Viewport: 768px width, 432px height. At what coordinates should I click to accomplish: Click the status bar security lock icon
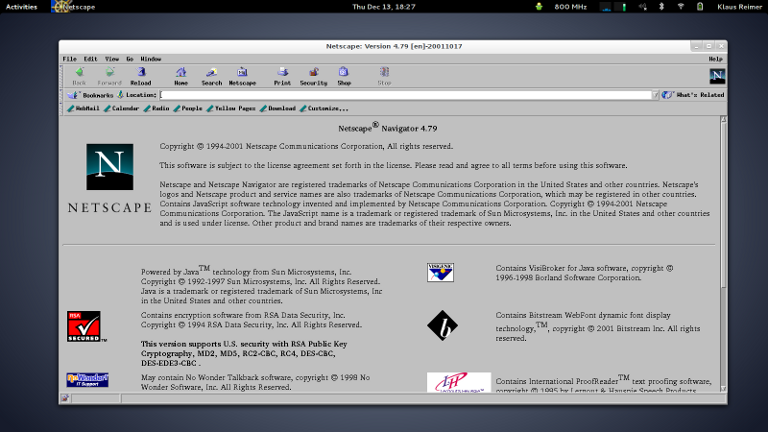coord(65,399)
